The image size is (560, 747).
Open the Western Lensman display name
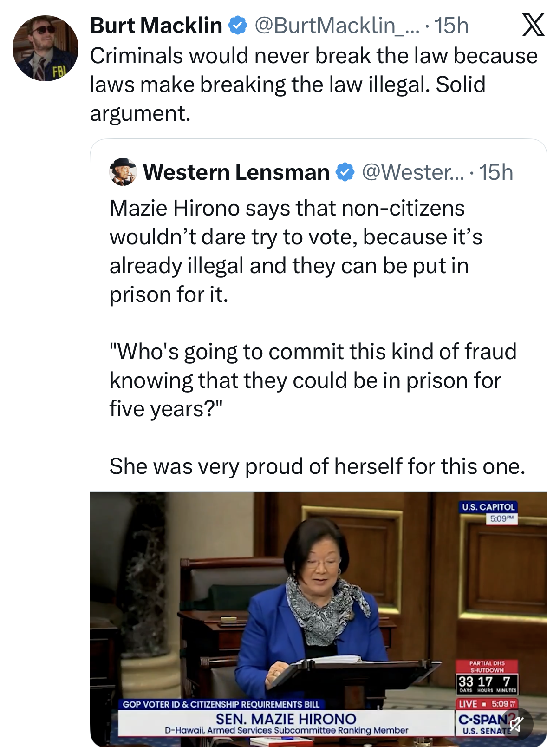pyautogui.click(x=236, y=172)
